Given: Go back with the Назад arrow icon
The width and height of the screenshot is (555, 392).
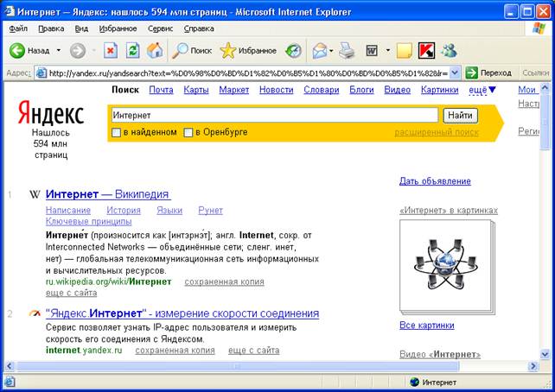Looking at the screenshot, I should coord(17,51).
